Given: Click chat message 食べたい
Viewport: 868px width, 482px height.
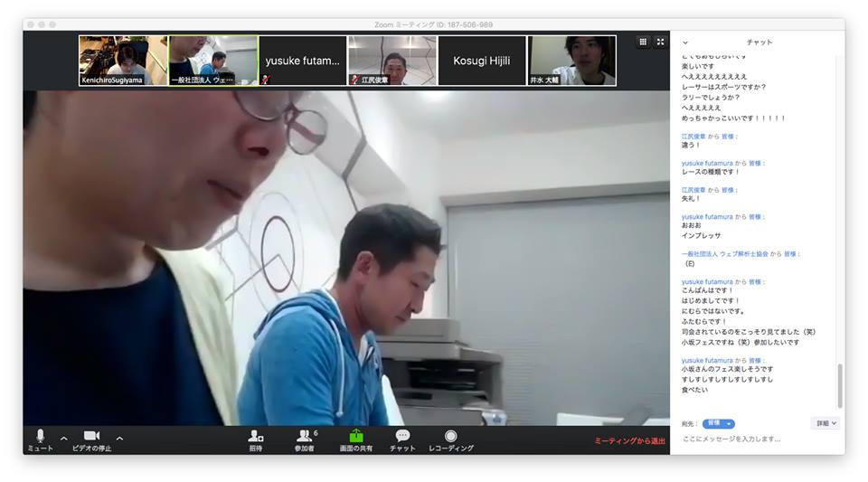Looking at the screenshot, I should point(694,390).
